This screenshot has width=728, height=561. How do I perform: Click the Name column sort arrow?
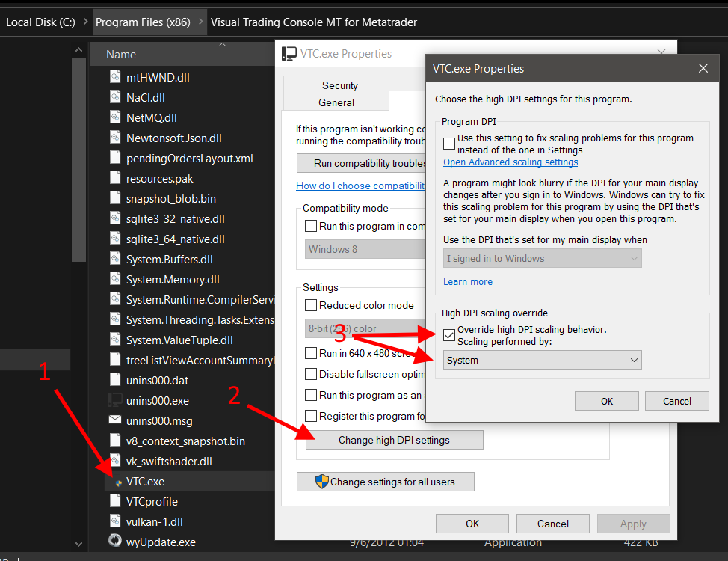[223, 45]
